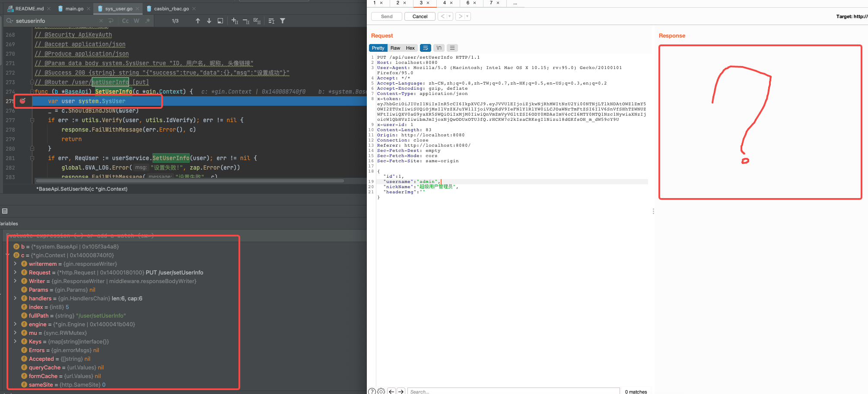Image resolution: width=868 pixels, height=394 pixels.
Task: Switch Request view to Raw
Action: point(395,48)
